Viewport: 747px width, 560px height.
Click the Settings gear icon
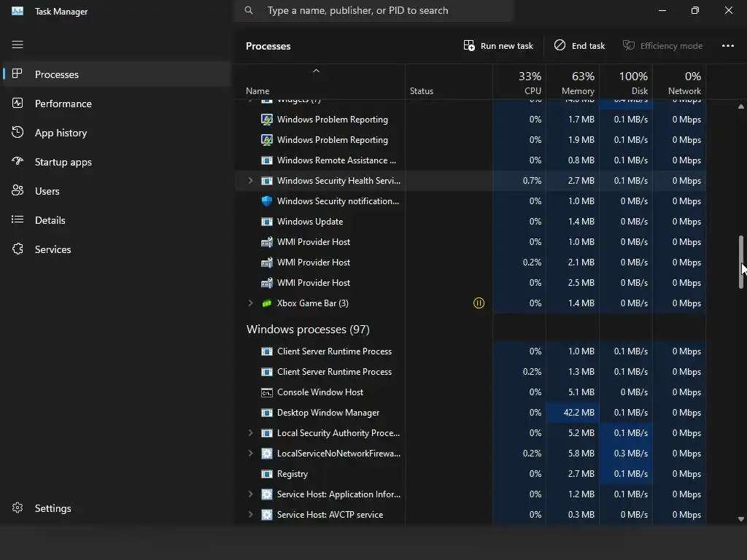click(18, 507)
